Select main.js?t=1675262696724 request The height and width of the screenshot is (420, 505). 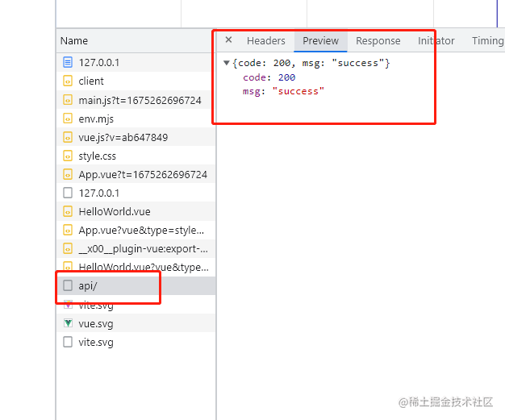click(x=136, y=100)
